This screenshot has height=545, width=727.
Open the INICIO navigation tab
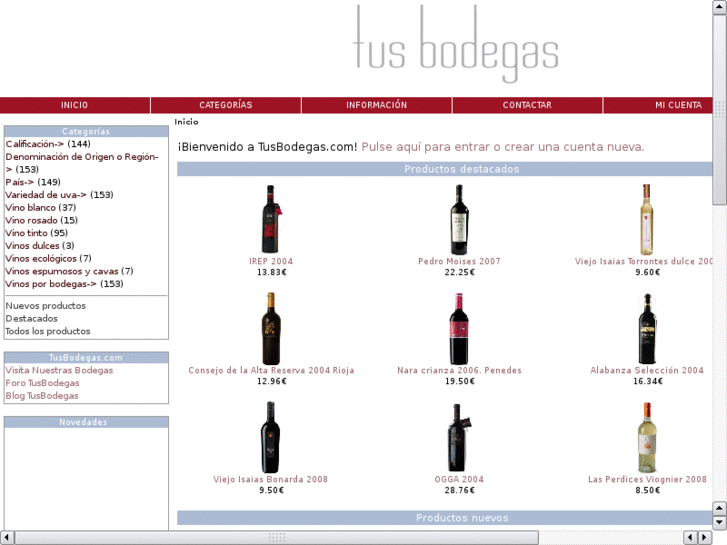pyautogui.click(x=75, y=105)
